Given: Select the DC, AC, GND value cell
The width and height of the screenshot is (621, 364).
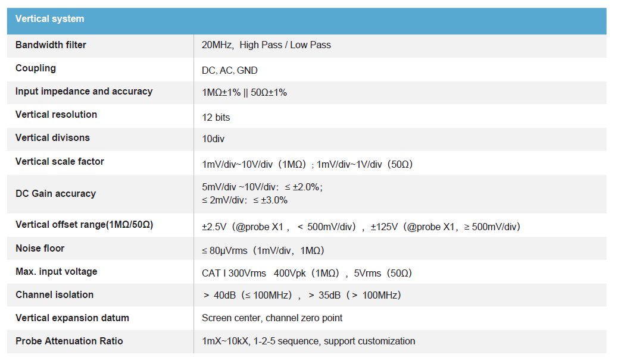Looking at the screenshot, I should (230, 70).
